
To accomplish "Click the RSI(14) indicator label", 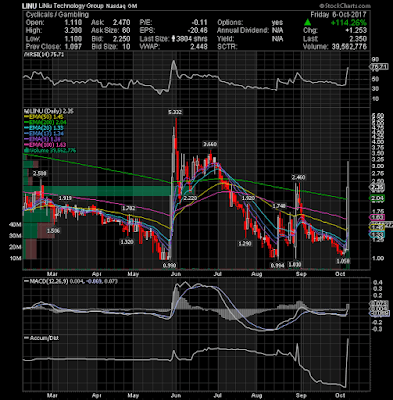I will pos(36,55).
